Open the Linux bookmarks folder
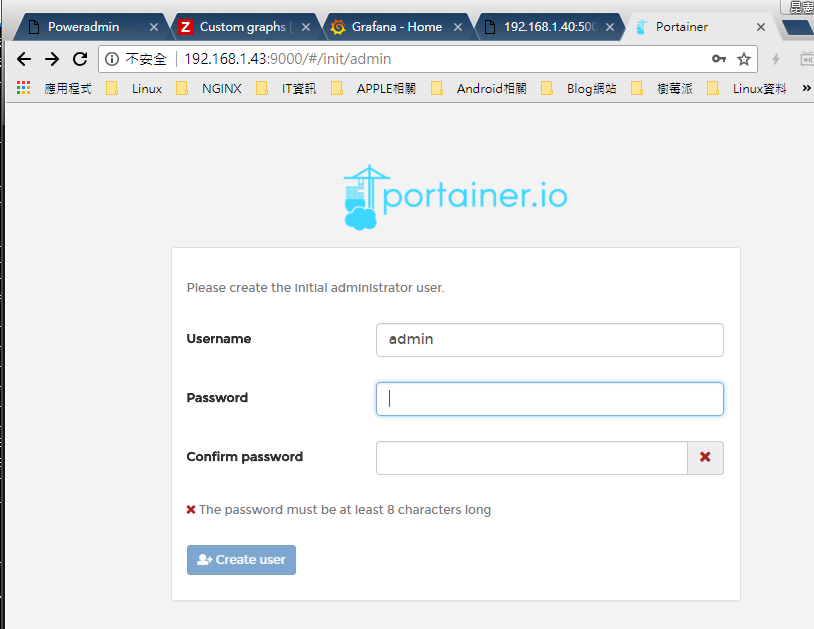 pos(134,89)
